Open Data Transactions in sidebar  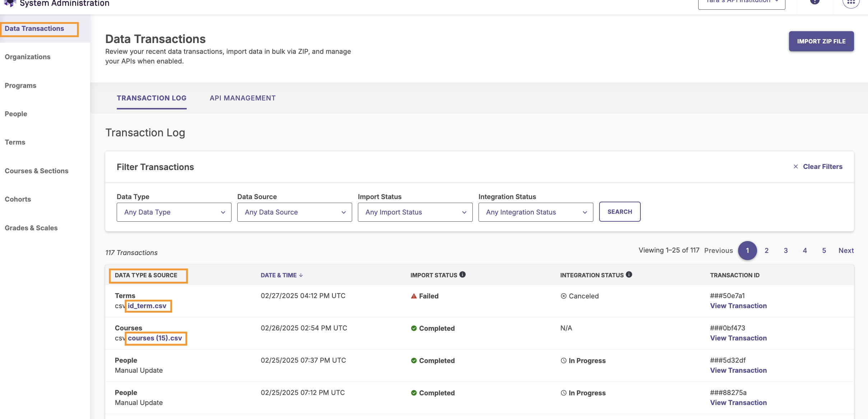pyautogui.click(x=34, y=28)
